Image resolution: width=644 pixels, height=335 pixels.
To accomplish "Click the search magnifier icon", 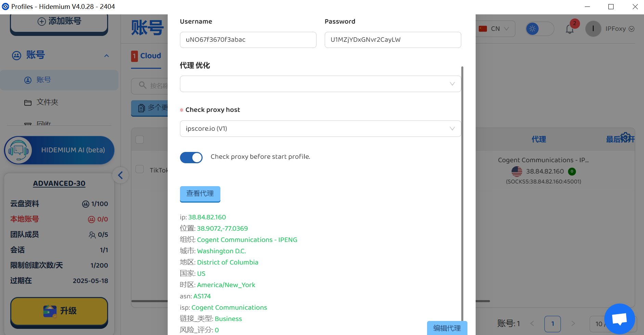I will [x=143, y=85].
